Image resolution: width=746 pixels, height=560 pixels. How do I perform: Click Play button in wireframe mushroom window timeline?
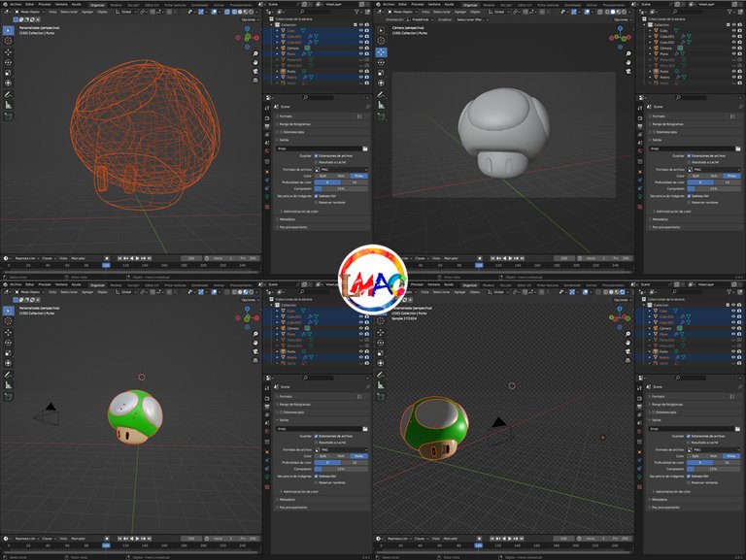point(137,258)
